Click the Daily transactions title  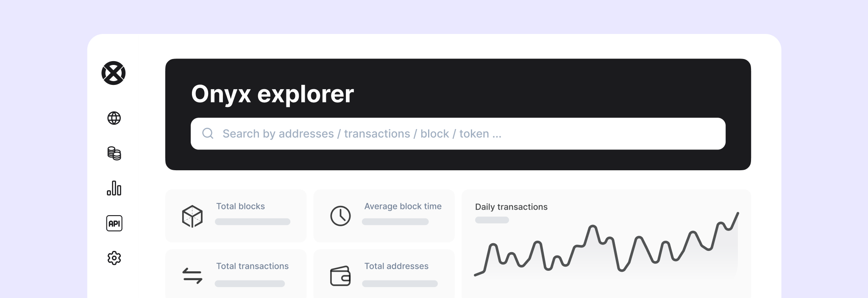click(511, 207)
